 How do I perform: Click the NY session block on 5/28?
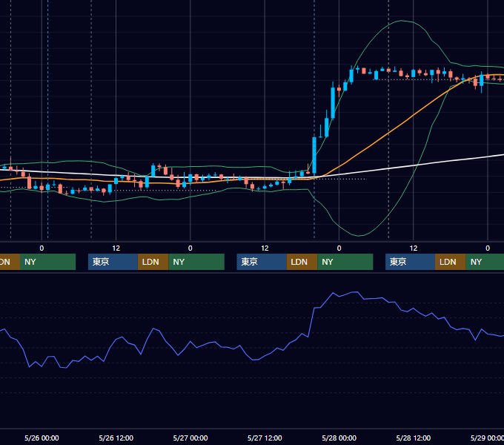(x=485, y=262)
